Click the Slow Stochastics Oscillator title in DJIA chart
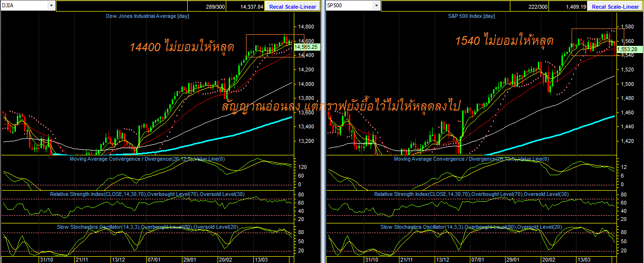The height and width of the screenshot is (263, 644). point(147,226)
